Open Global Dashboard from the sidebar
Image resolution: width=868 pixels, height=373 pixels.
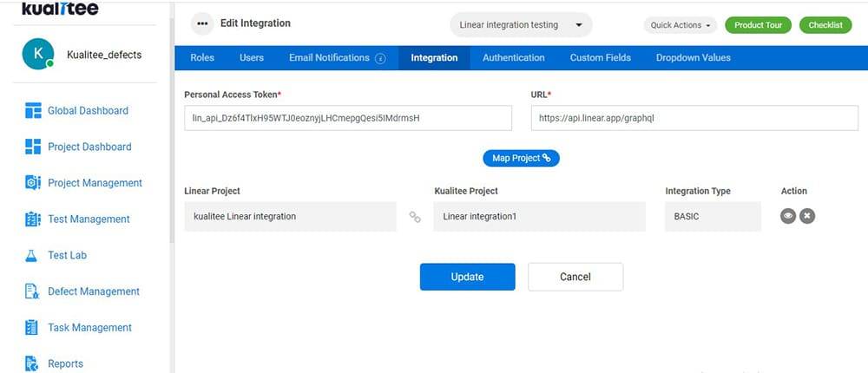88,111
